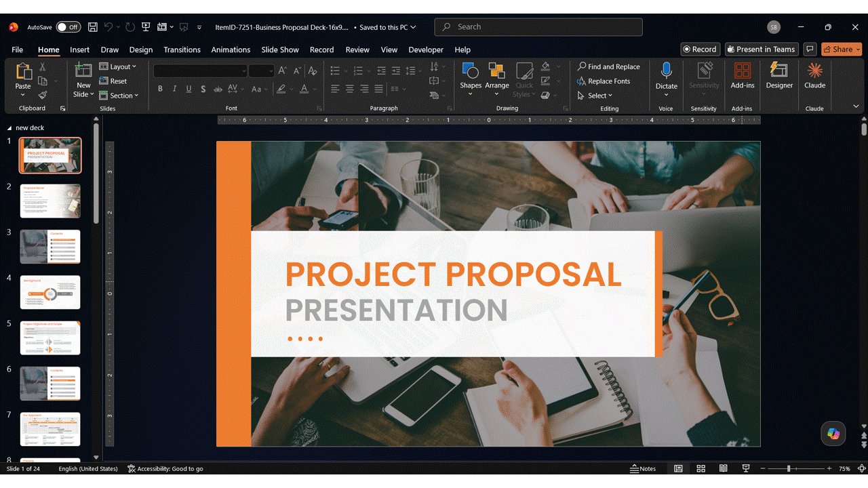Click Replace Fonts
The width and height of the screenshot is (868, 488).
click(604, 81)
